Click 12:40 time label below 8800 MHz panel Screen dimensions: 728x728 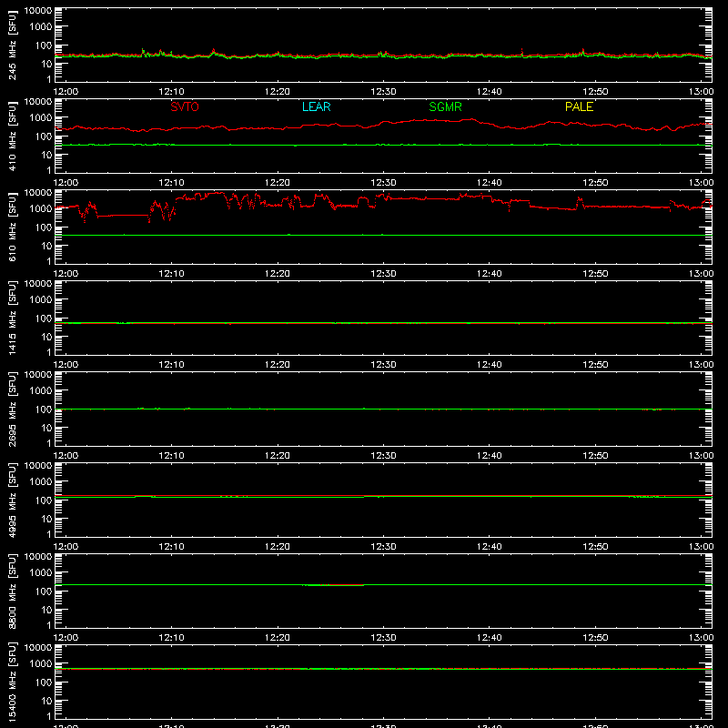coord(490,638)
